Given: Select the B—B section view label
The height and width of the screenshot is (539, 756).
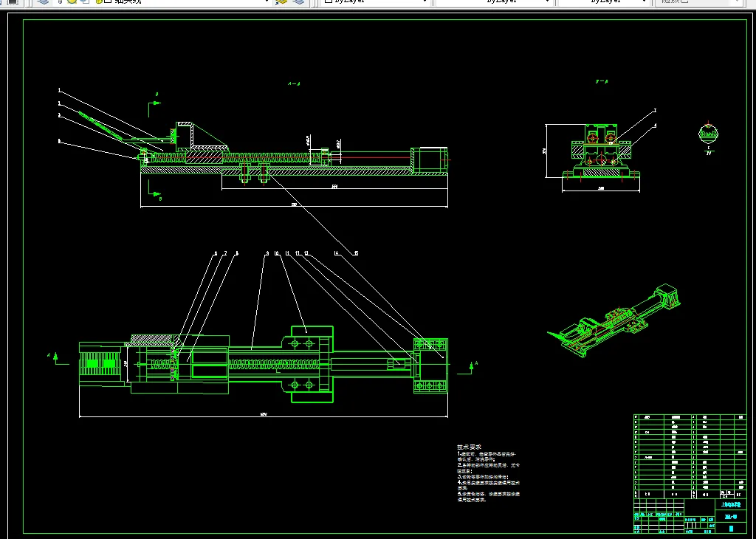Looking at the screenshot, I should click(602, 82).
